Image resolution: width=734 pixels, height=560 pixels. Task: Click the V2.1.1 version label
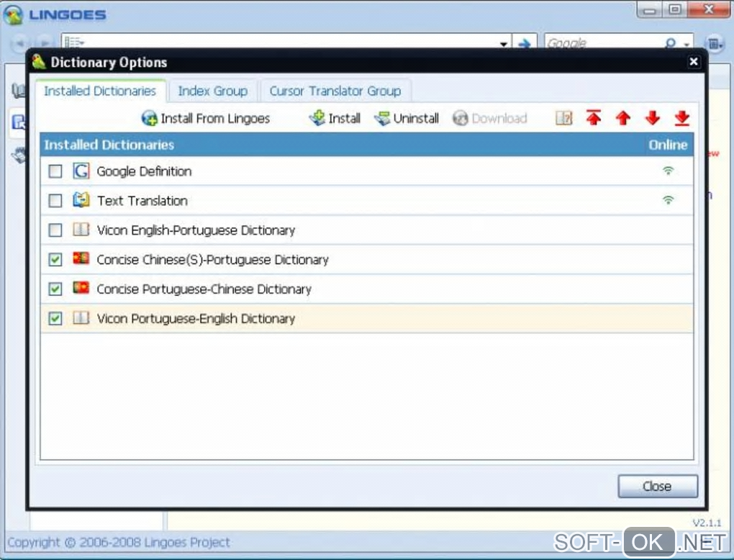click(x=707, y=523)
